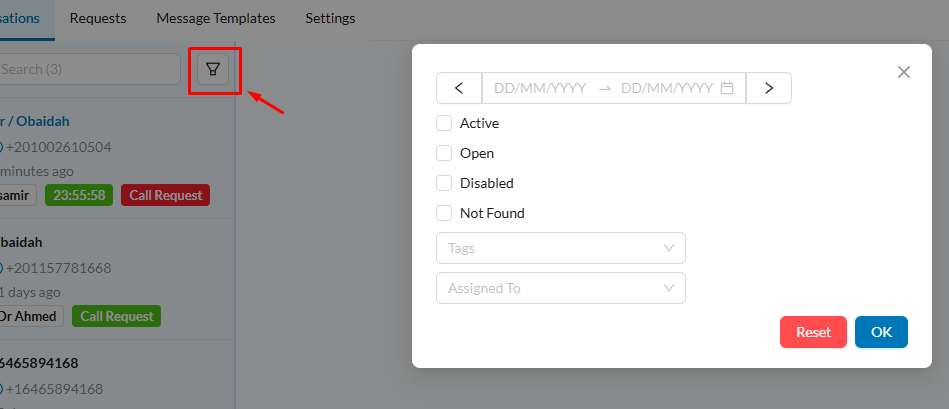This screenshot has width=949, height=409.
Task: Close the filter dialog with X
Action: 904,72
